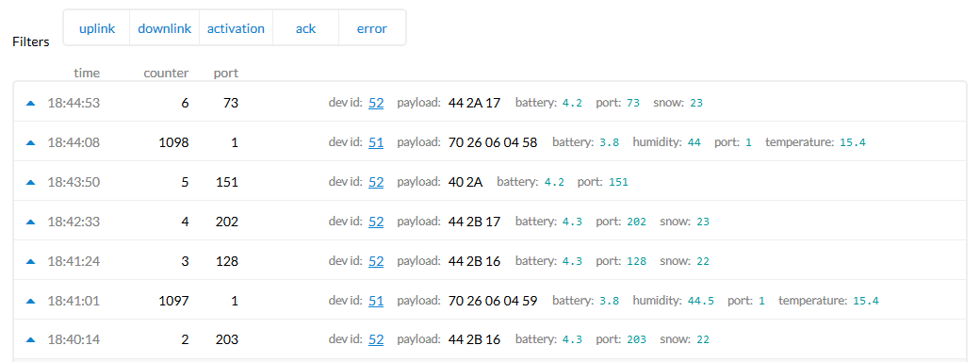Screen dimensions: 980x362
Task: Select the error filter tab
Action: click(372, 28)
